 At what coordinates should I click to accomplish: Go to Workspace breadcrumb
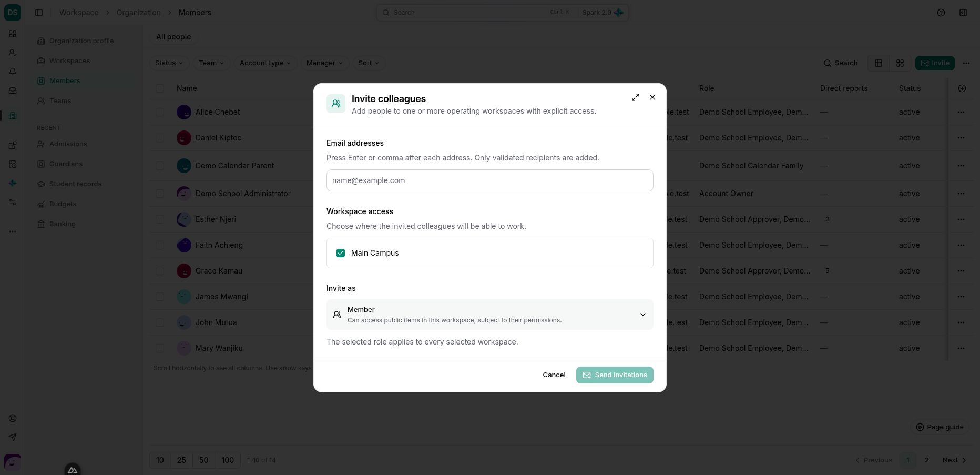(x=79, y=13)
